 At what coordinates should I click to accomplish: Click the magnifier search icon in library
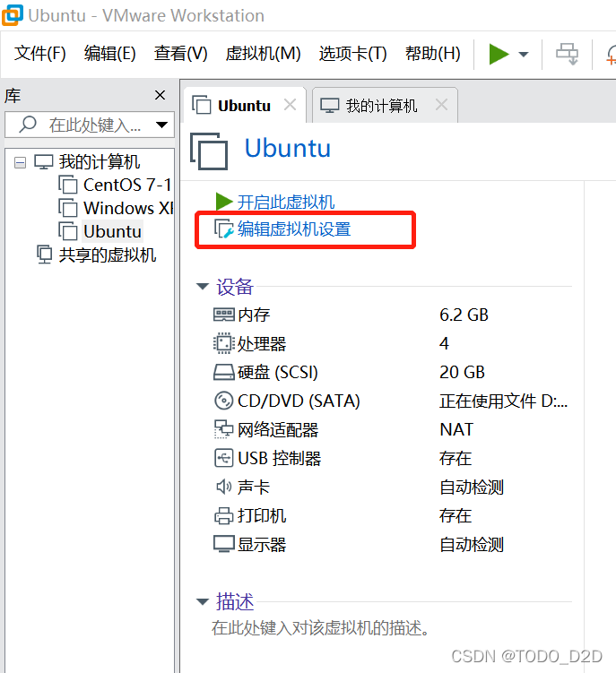click(x=28, y=125)
